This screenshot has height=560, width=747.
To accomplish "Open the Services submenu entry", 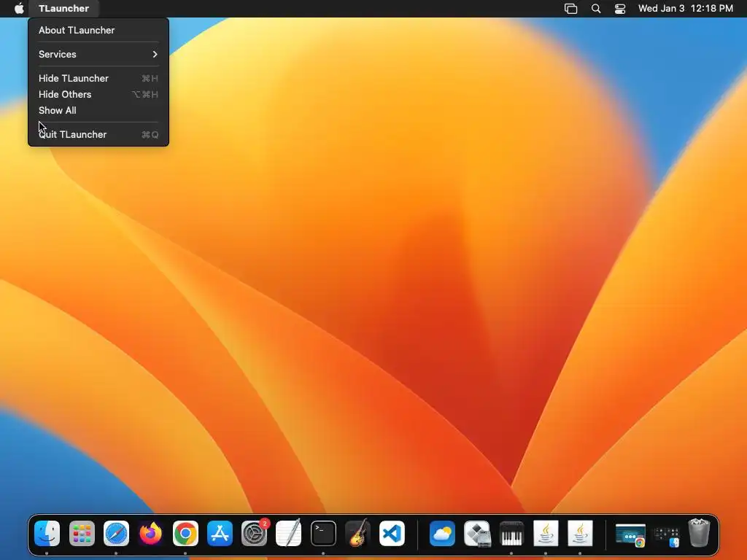I will click(x=98, y=54).
